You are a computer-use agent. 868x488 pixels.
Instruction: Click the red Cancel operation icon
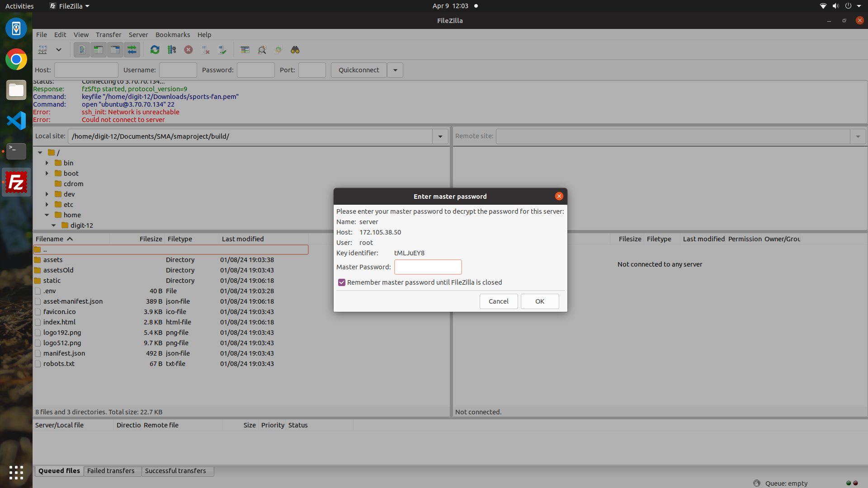[x=189, y=50]
